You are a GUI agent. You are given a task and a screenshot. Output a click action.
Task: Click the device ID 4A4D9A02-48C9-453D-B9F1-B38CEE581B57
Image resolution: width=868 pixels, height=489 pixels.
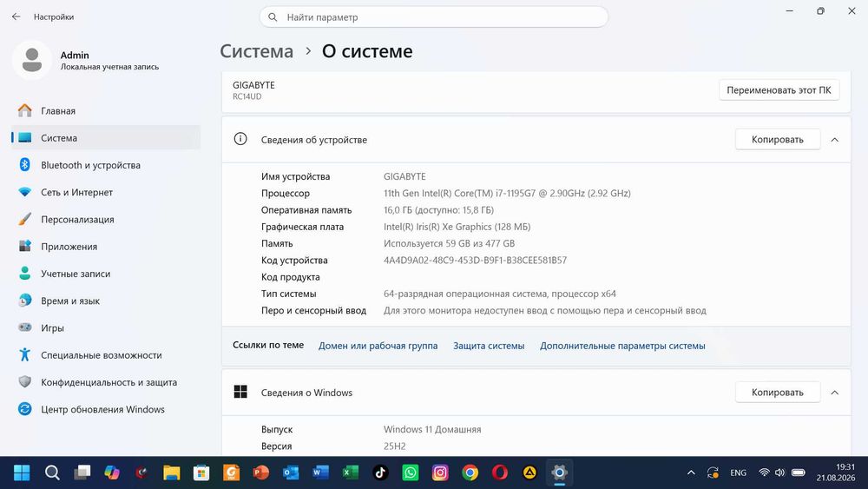[x=475, y=260]
